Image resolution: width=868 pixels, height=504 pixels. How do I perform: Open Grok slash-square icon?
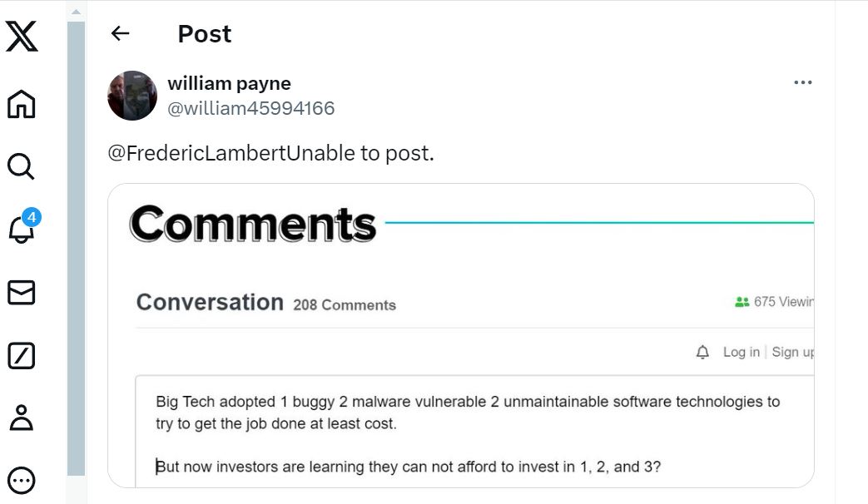(x=22, y=355)
